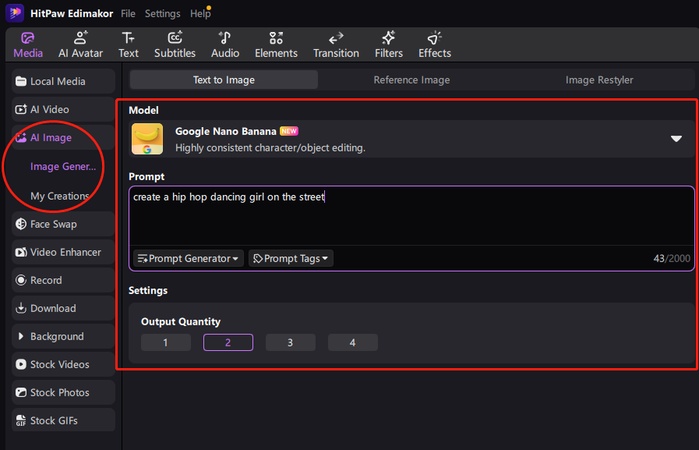Screen dimensions: 699x450
Task: Open the Media tab icon
Action: coord(28,38)
